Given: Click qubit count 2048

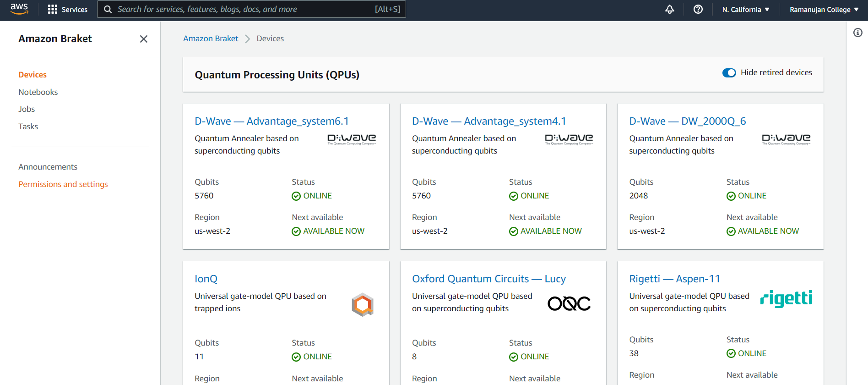Looking at the screenshot, I should (639, 196).
